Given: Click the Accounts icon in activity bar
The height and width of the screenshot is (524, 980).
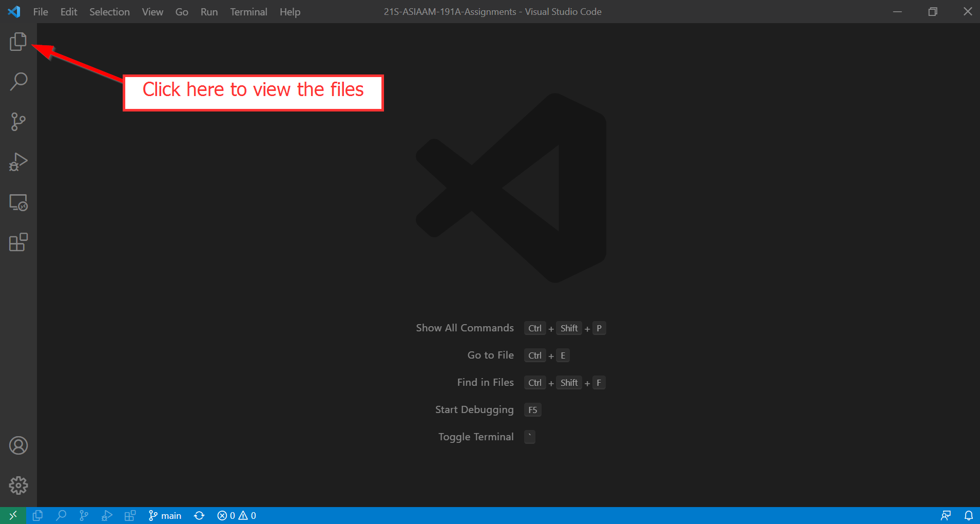Looking at the screenshot, I should coord(18,445).
